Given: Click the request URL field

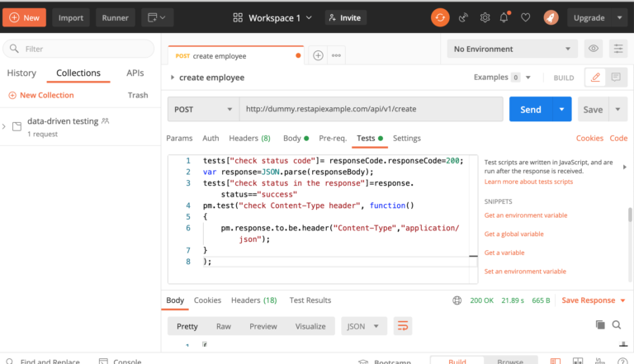Looking at the screenshot, I should pyautogui.click(x=371, y=109).
